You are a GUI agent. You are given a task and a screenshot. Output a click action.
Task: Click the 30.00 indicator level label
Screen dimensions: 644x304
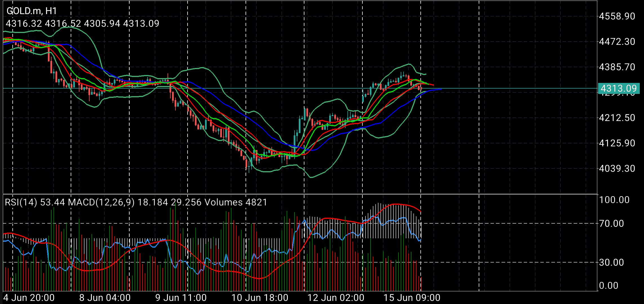click(612, 263)
